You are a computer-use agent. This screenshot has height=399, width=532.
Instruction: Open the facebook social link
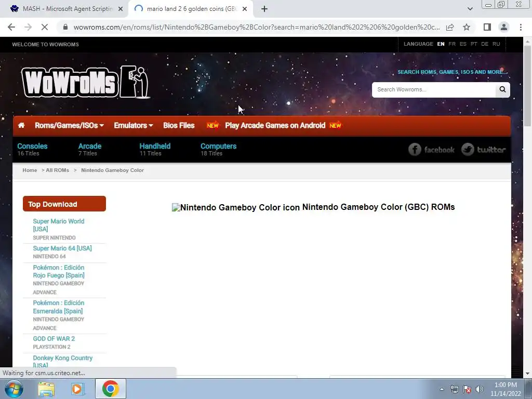[x=431, y=150]
